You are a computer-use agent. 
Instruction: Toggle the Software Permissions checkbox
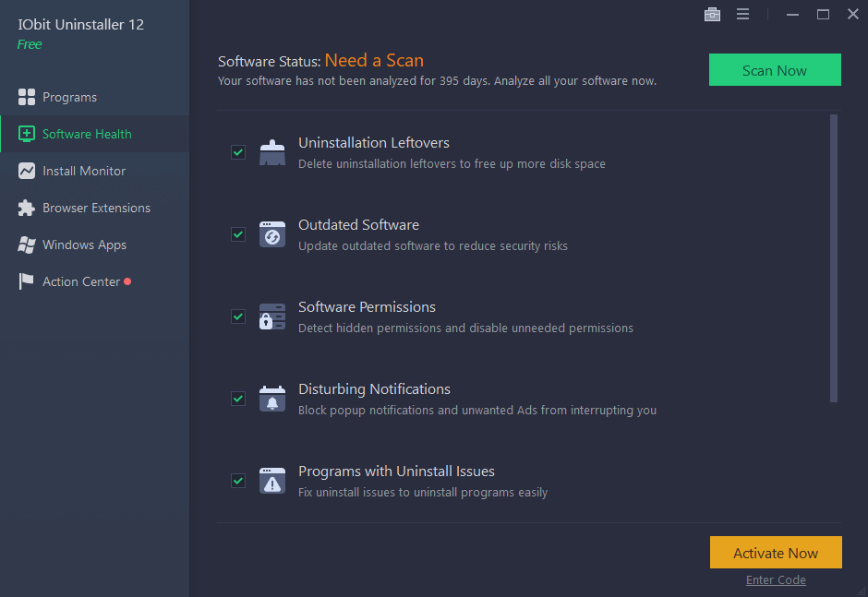237,316
